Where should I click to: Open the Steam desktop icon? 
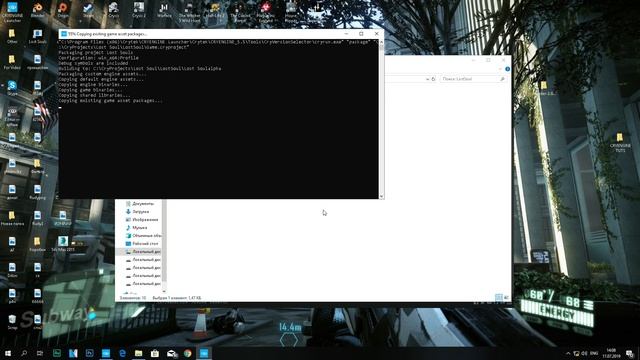(x=88, y=10)
